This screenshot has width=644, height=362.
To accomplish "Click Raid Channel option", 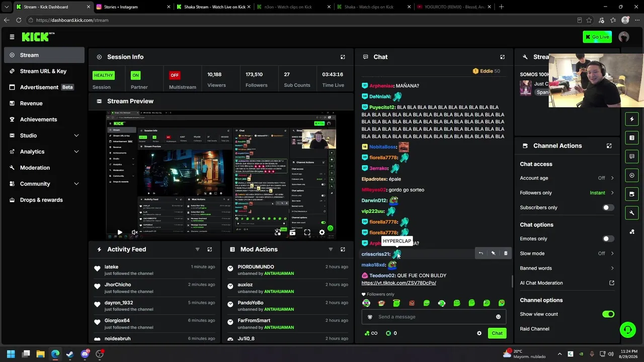I will pyautogui.click(x=534, y=329).
